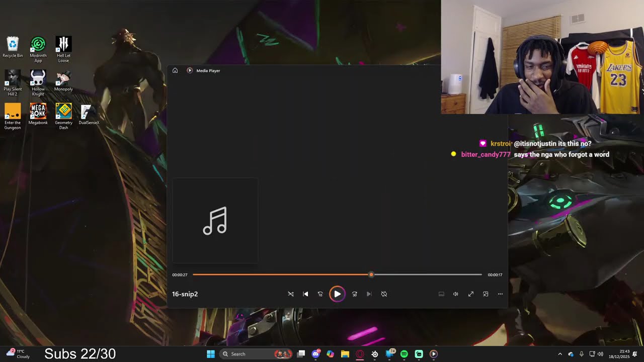Screen dimensions: 644x362
Task: Select the Monopoly desktop icon
Action: (x=63, y=81)
